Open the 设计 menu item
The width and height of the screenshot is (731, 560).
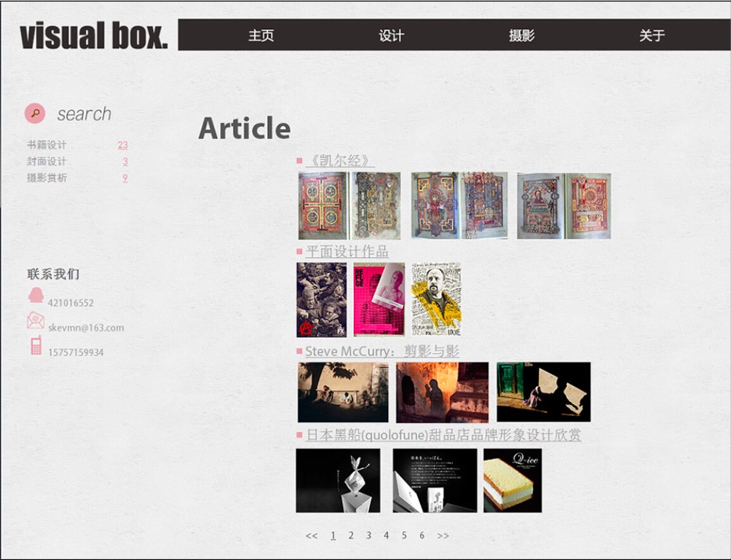pyautogui.click(x=391, y=36)
